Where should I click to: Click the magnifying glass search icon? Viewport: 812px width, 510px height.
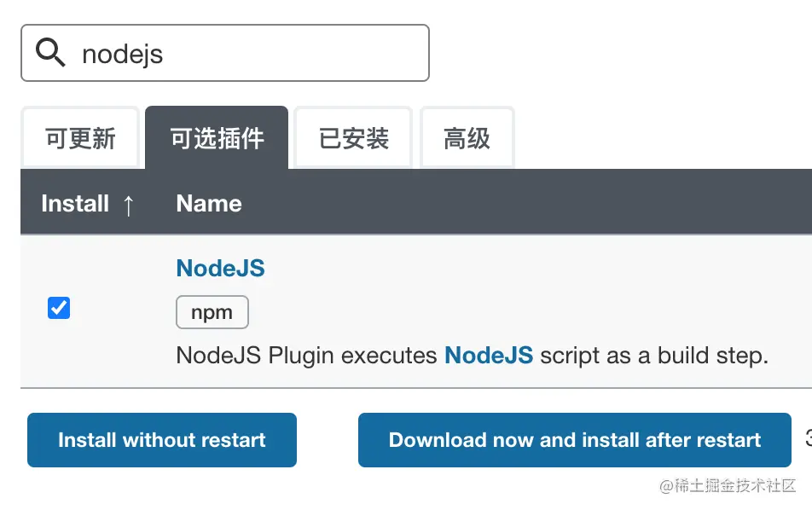[50, 52]
